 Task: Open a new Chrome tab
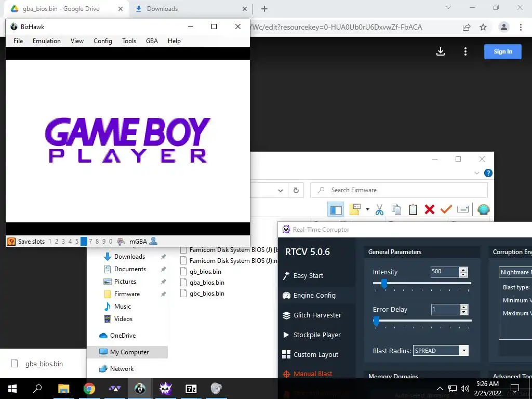(x=264, y=9)
